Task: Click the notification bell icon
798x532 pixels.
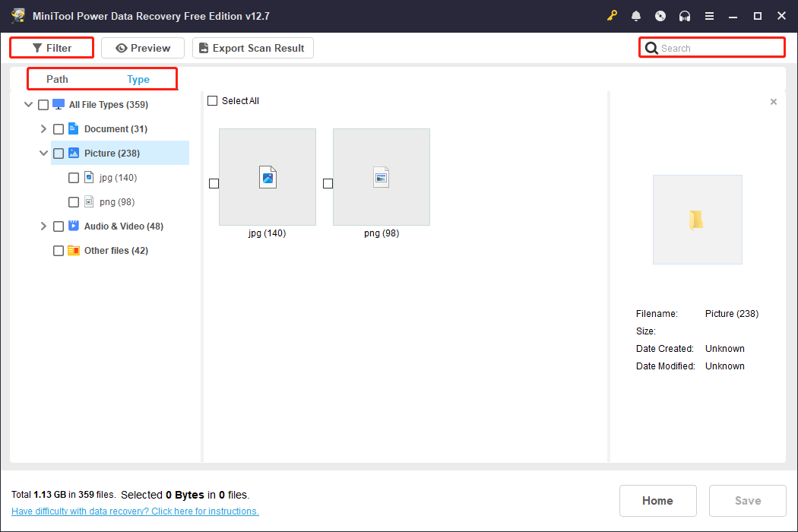Action: coord(636,15)
